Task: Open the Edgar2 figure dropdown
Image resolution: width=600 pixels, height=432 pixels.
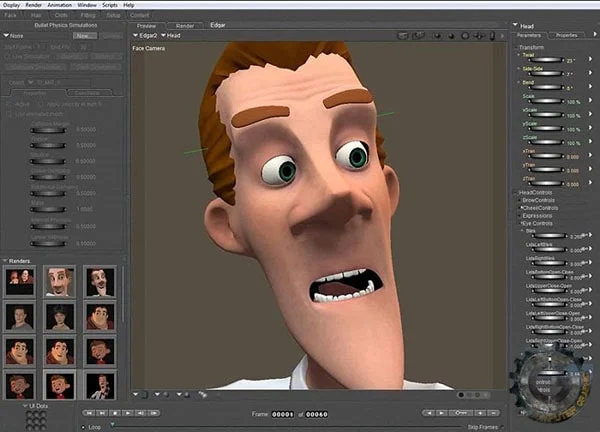Action: [145, 36]
